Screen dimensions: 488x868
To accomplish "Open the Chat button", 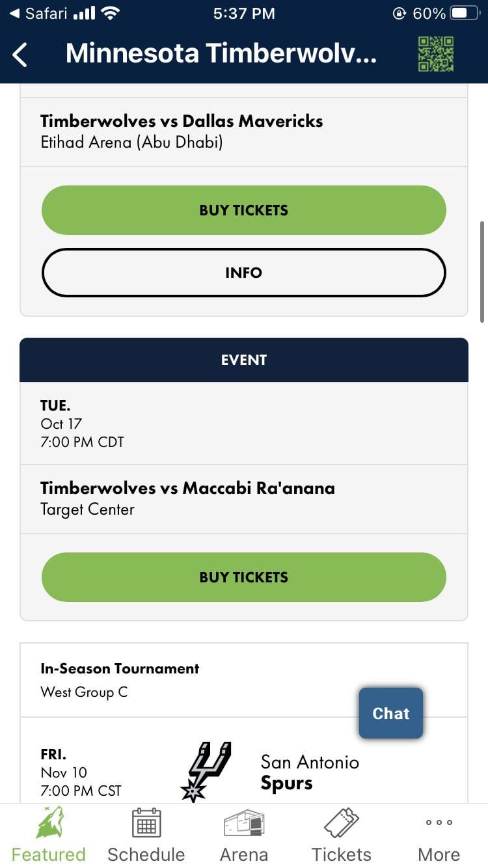I will pos(390,713).
